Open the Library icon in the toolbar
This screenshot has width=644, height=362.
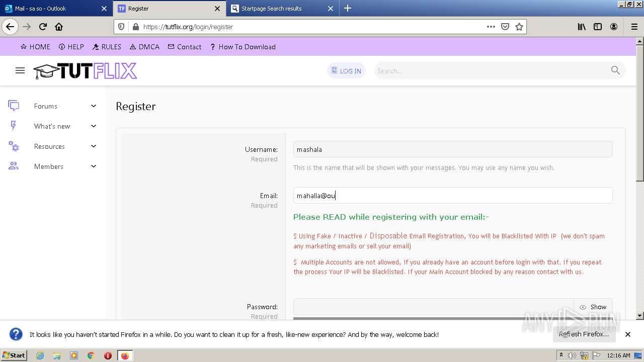[x=582, y=27]
